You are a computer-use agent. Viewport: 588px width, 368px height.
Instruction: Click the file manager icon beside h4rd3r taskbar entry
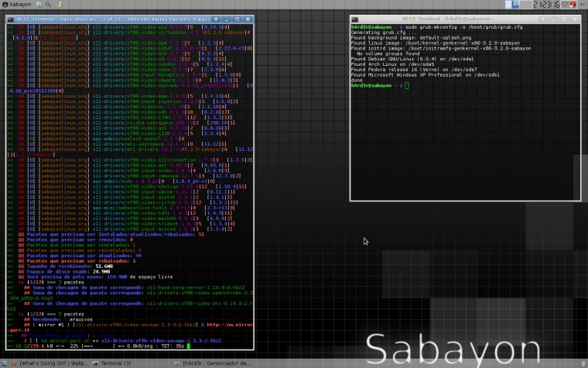[177, 363]
